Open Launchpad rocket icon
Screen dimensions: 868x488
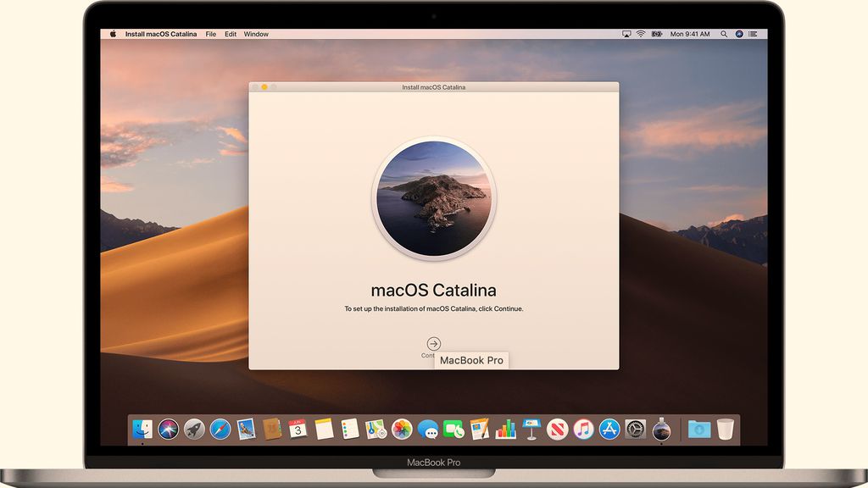[x=194, y=429]
